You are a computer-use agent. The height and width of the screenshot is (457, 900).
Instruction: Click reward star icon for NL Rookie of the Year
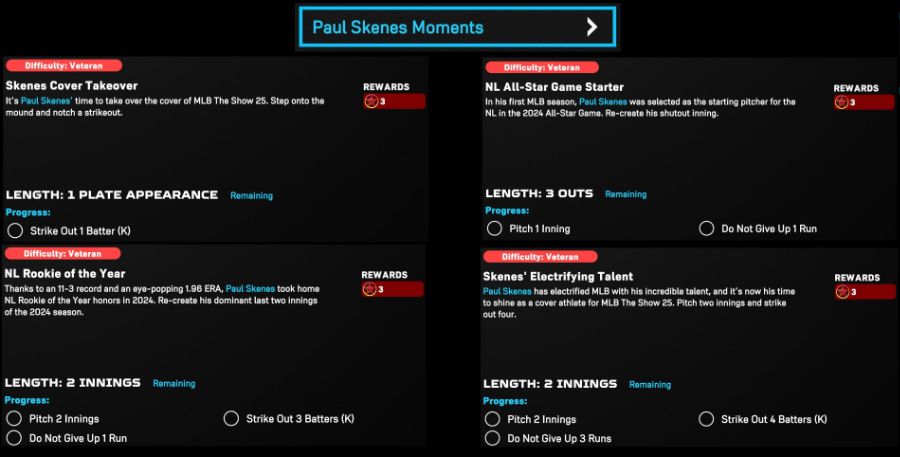point(370,289)
